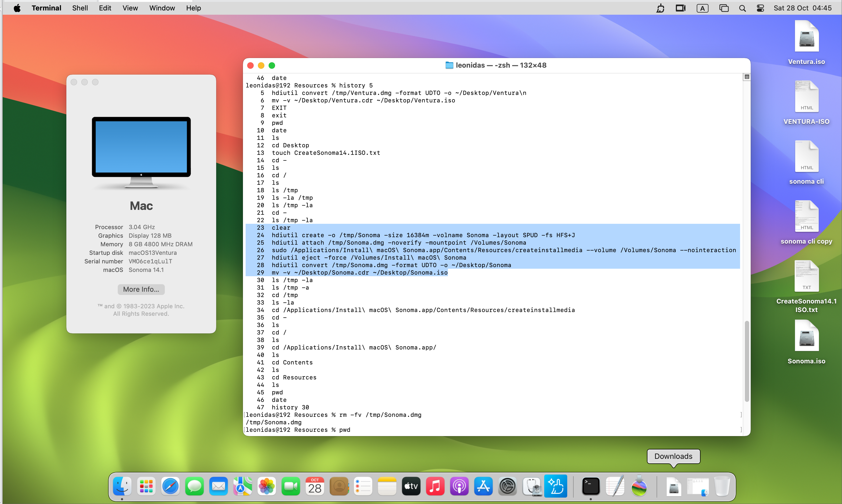The width and height of the screenshot is (842, 504).
Task: Open the Reminders app in the Dock
Action: click(363, 486)
